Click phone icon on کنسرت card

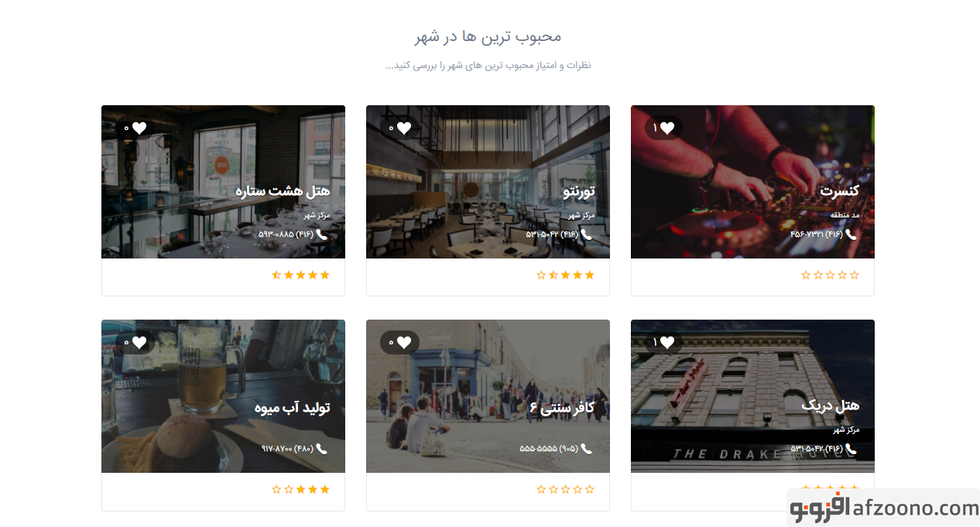(x=852, y=234)
